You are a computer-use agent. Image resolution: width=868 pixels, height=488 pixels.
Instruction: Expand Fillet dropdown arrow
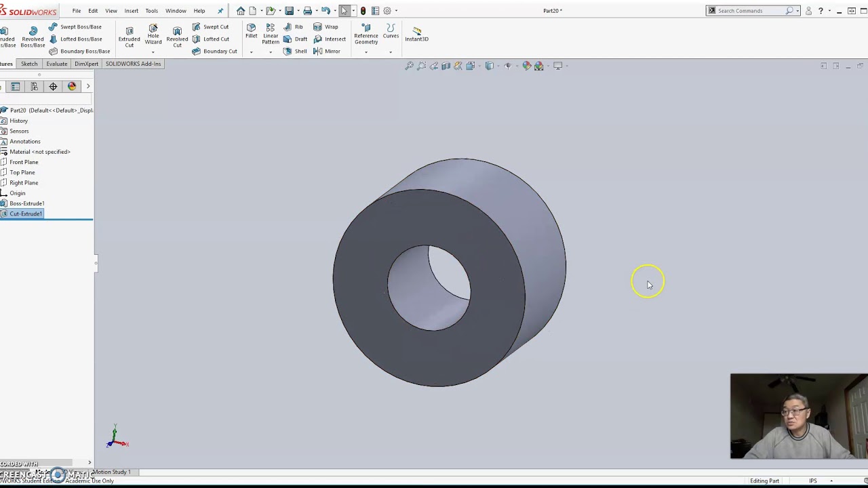251,52
